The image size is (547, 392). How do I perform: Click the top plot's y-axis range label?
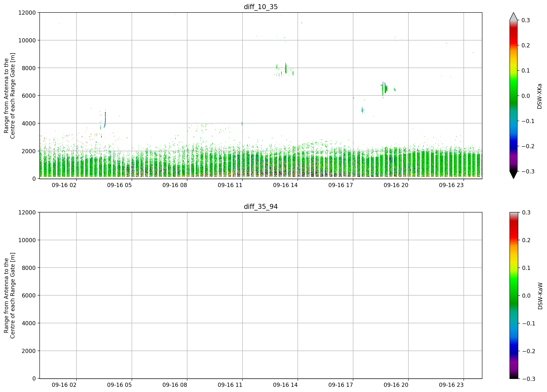(x=9, y=96)
